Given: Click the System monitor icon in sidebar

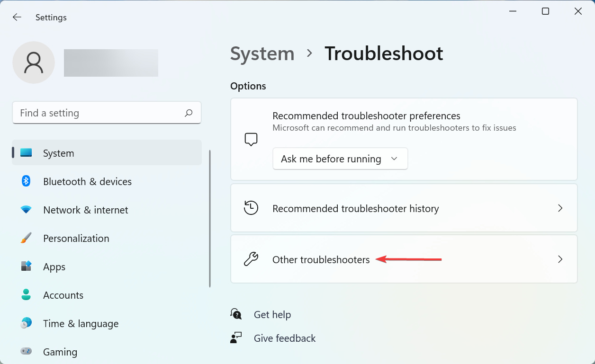Looking at the screenshot, I should [x=26, y=153].
